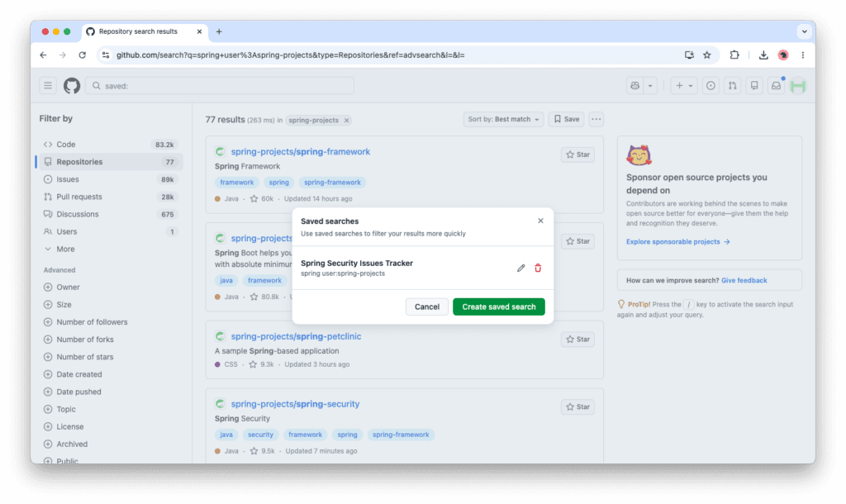The width and height of the screenshot is (846, 504).
Task: Open the notifications inbox icon
Action: (x=776, y=86)
